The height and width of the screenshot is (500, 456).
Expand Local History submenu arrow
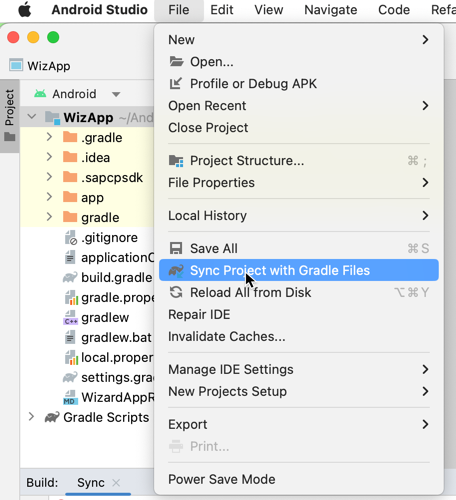click(x=425, y=216)
